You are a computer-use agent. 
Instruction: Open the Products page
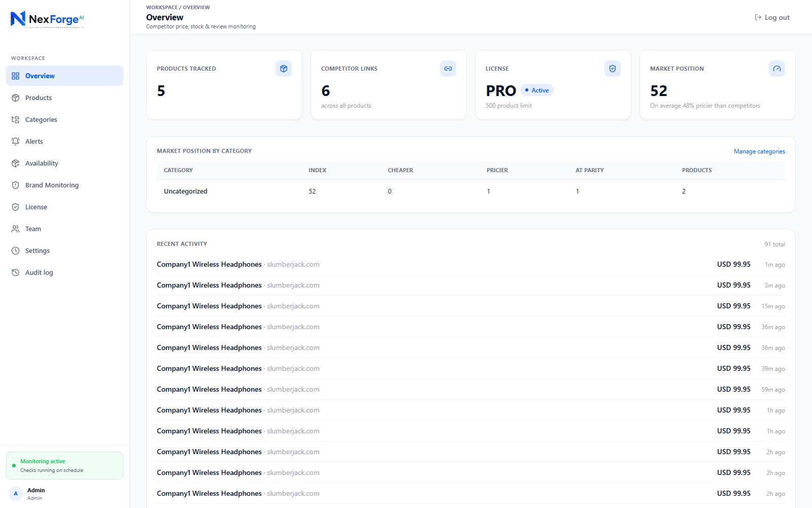coord(64,98)
